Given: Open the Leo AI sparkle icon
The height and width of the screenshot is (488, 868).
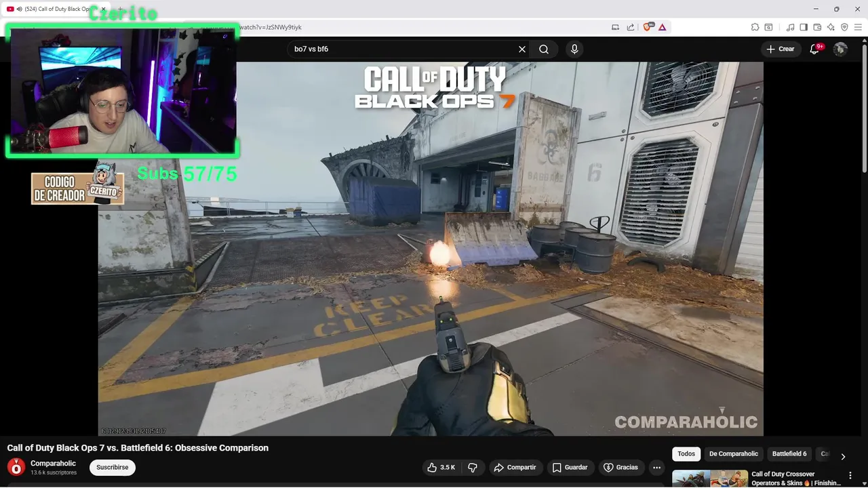Looking at the screenshot, I should point(831,27).
